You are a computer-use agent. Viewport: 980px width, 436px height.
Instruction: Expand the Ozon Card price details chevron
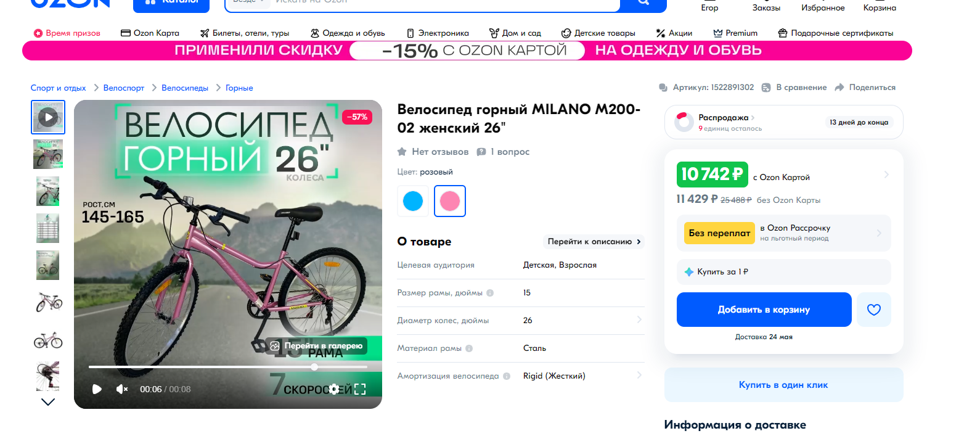[886, 175]
